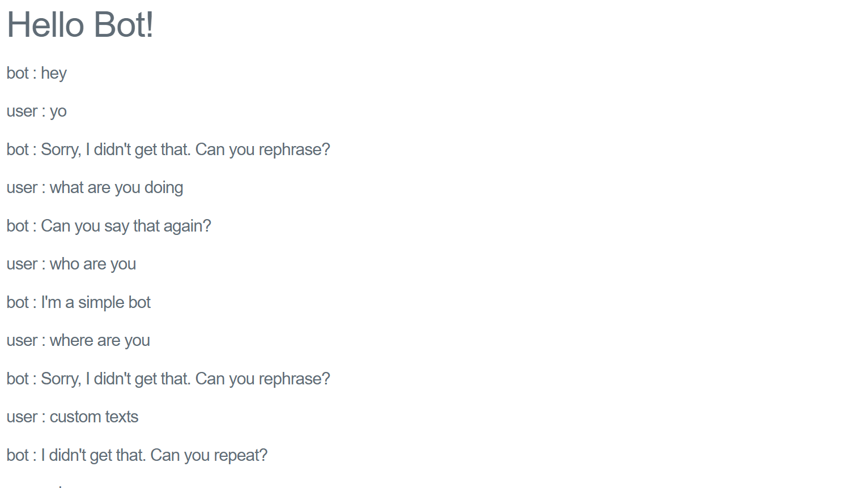Select the "who are you" user message
Viewport: 868px width, 488px height.
pyautogui.click(x=71, y=264)
